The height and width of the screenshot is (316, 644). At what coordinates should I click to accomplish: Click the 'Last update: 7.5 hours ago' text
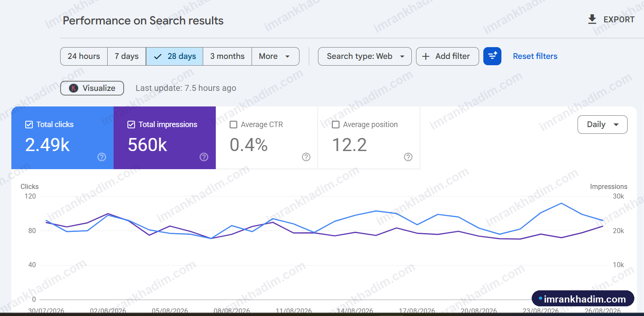(x=186, y=88)
